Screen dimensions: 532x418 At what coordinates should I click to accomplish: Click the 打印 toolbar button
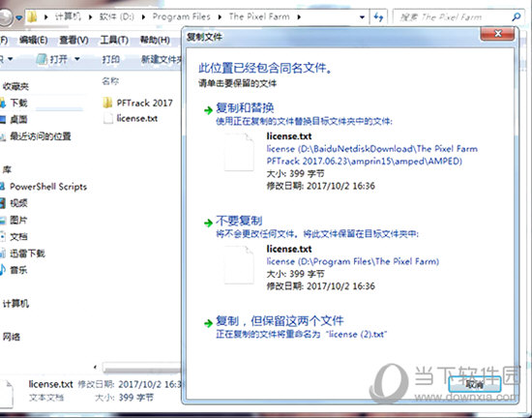[111, 59]
